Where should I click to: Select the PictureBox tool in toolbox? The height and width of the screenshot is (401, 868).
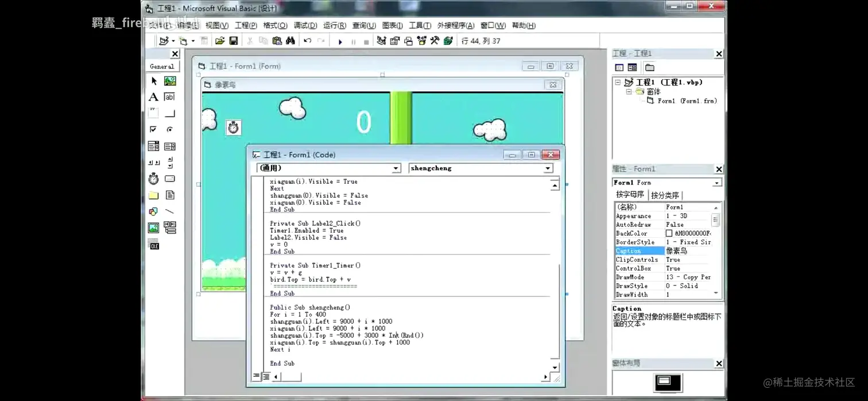pos(170,81)
